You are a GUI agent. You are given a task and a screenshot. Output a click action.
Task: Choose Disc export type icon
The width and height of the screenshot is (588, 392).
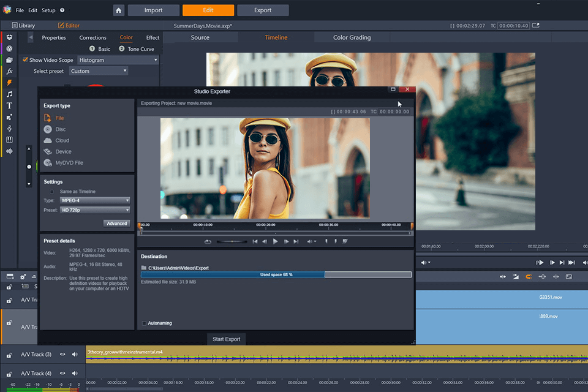point(48,129)
